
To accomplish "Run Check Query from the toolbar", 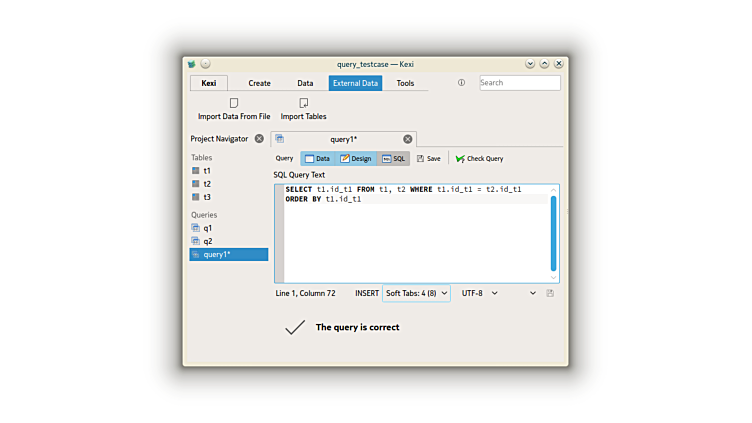I will pos(479,158).
